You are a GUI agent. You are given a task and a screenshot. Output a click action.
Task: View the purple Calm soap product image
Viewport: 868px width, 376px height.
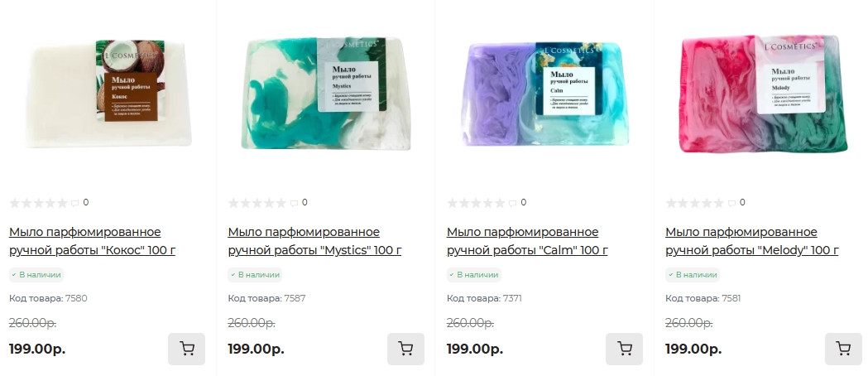click(x=546, y=93)
